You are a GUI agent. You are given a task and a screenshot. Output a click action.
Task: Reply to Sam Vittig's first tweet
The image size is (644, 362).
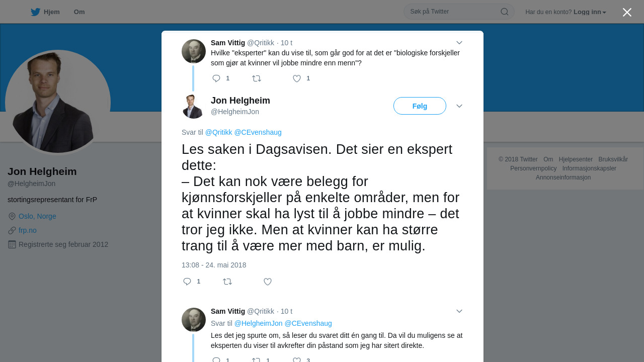[x=217, y=78]
